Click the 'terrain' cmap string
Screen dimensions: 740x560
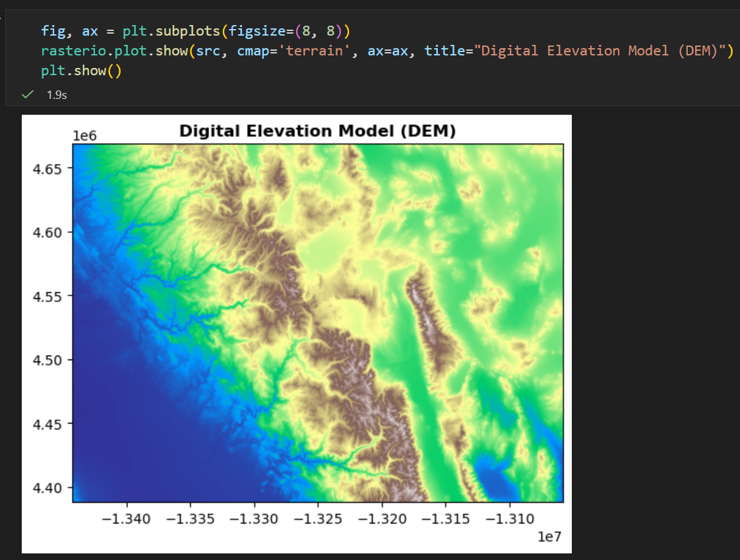[x=315, y=51]
